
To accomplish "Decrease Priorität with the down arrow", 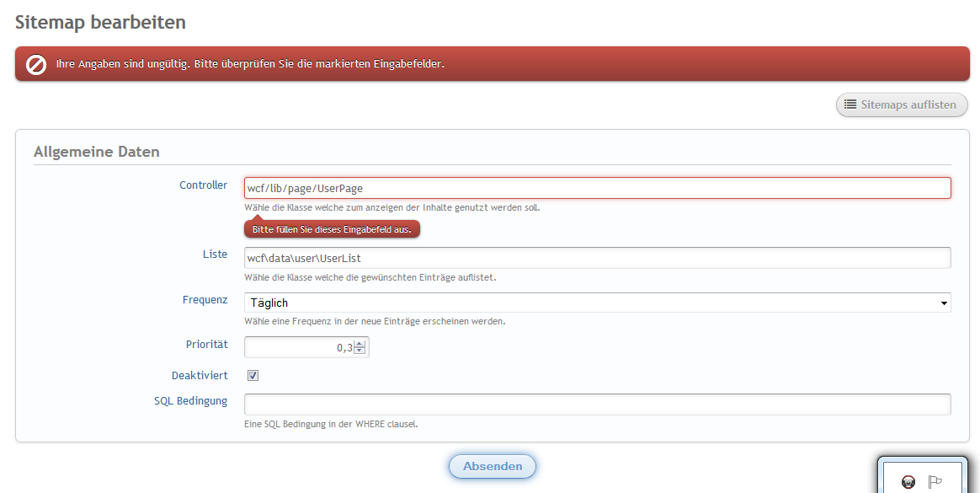I will click(360, 351).
